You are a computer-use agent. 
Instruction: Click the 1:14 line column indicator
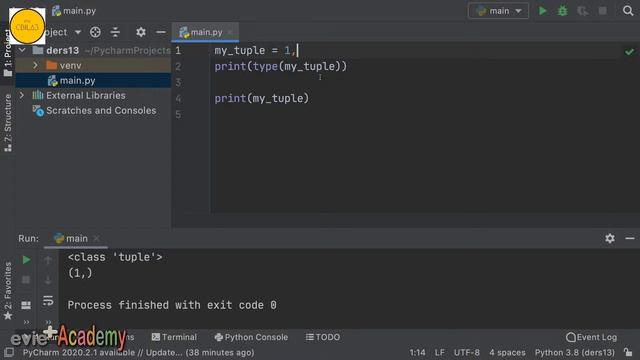coord(417,353)
